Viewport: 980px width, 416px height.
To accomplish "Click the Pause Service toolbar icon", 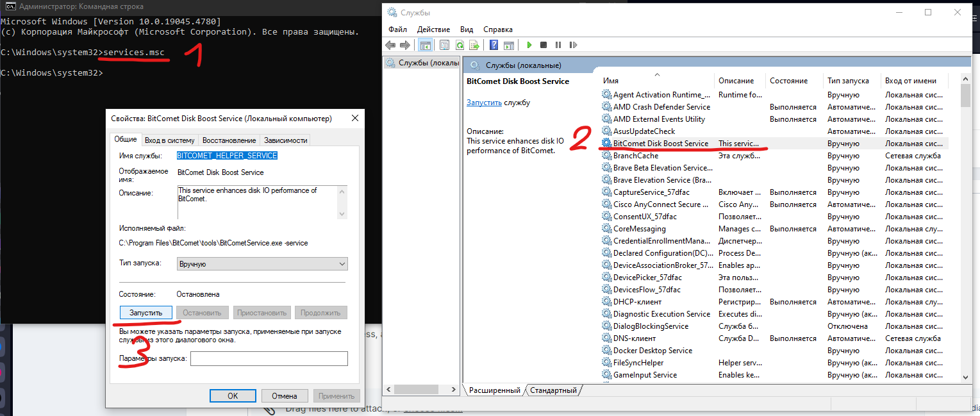I will point(558,45).
